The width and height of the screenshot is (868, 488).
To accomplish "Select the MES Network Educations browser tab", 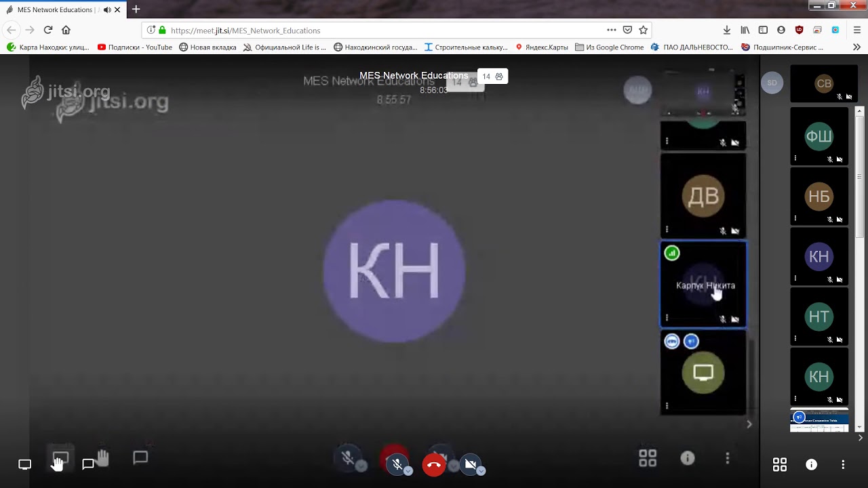I will click(x=64, y=9).
